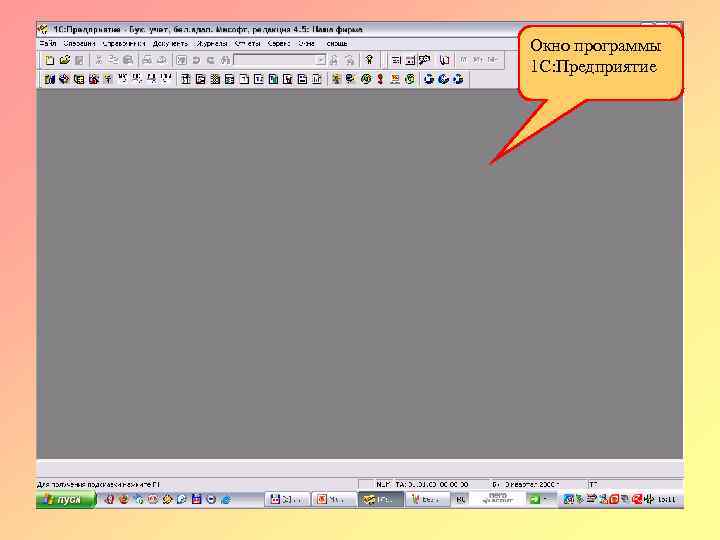
Task: Open the Операции menu
Action: click(x=79, y=44)
